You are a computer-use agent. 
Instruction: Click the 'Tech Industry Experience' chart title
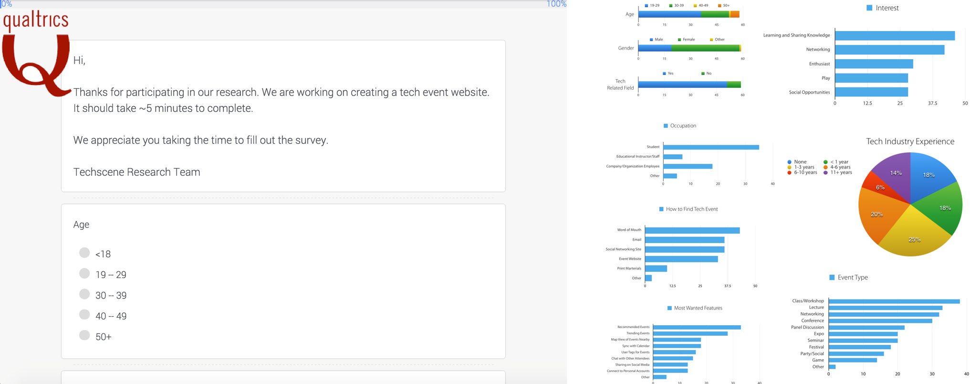coord(910,141)
